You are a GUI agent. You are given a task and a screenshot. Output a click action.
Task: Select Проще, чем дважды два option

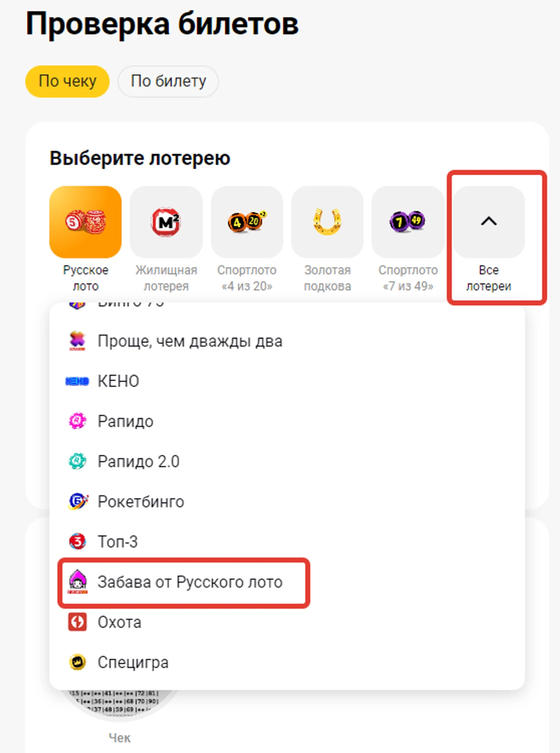pyautogui.click(x=287, y=341)
